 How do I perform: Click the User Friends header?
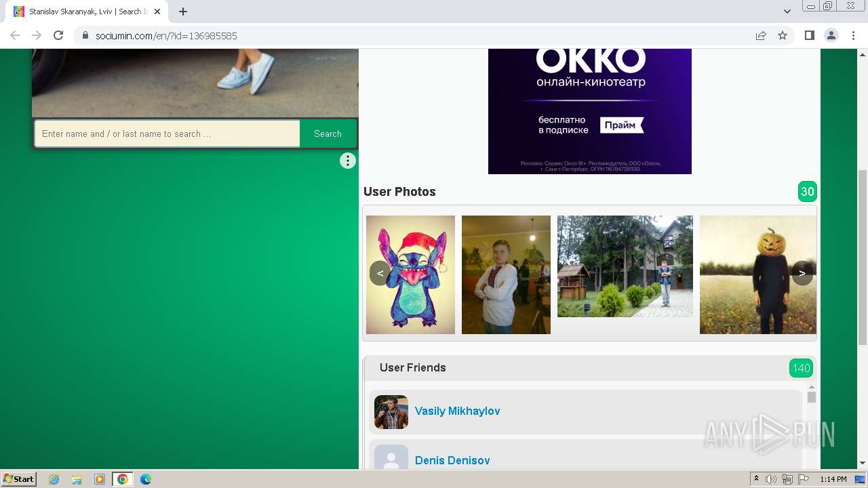tap(413, 367)
